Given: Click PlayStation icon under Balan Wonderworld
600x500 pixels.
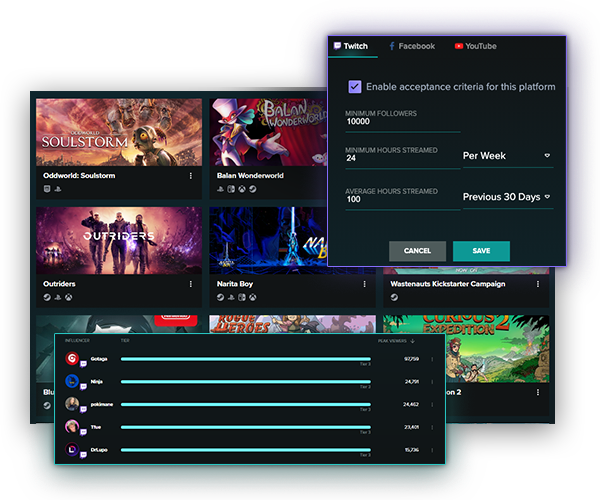Looking at the screenshot, I should pyautogui.click(x=220, y=189).
